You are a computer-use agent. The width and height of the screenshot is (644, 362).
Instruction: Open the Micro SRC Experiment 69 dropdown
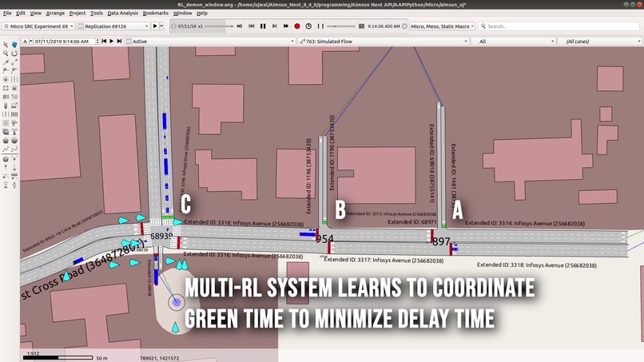click(38, 26)
